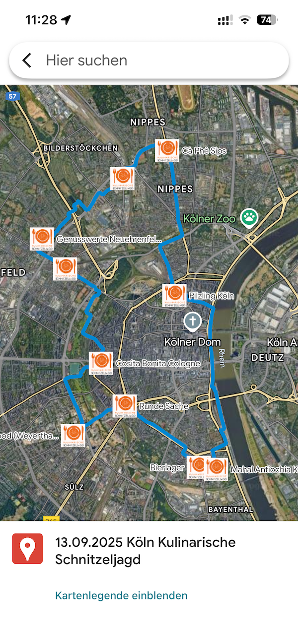Tap the marker below Bilderstöckchen label
Image resolution: width=298 pixels, height=644 pixels.
[x=122, y=179]
